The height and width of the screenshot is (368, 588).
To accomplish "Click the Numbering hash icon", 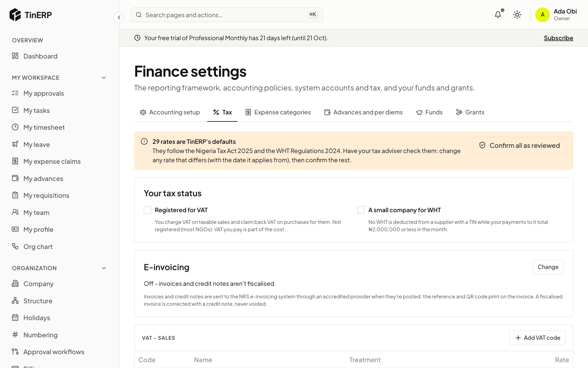I will coord(15,335).
